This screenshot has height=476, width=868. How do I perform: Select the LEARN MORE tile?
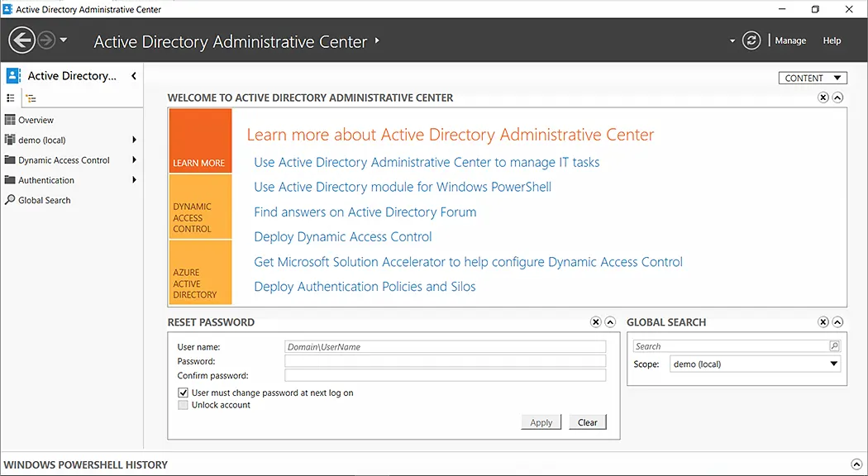(x=200, y=140)
